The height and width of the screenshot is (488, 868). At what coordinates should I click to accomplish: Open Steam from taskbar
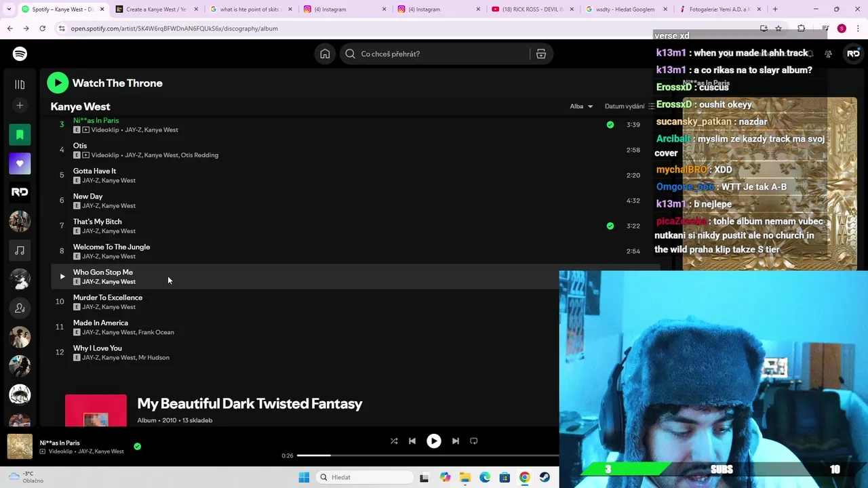pyautogui.click(x=545, y=477)
